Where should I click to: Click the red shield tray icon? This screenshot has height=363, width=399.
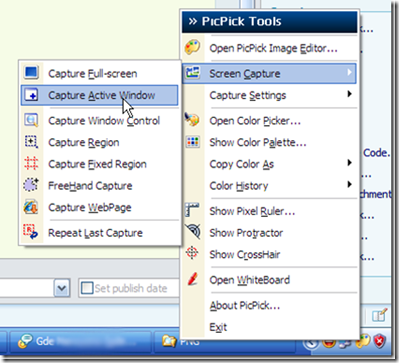[x=380, y=341]
